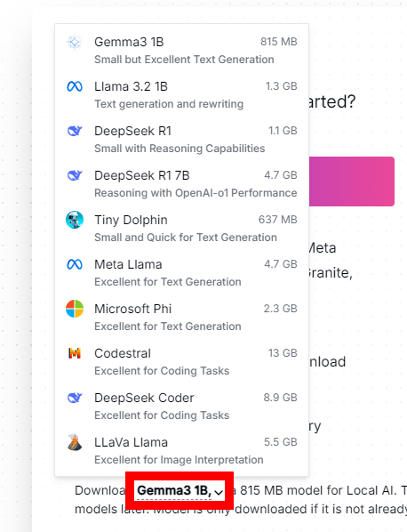The width and height of the screenshot is (407, 532).
Task: Click the volcano icon beside LLaVa Llama
Action: 75,442
